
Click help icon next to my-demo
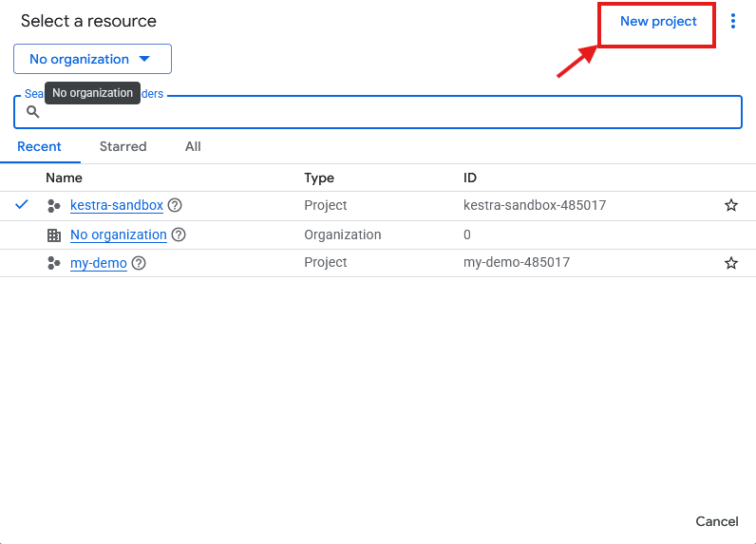[x=139, y=263]
